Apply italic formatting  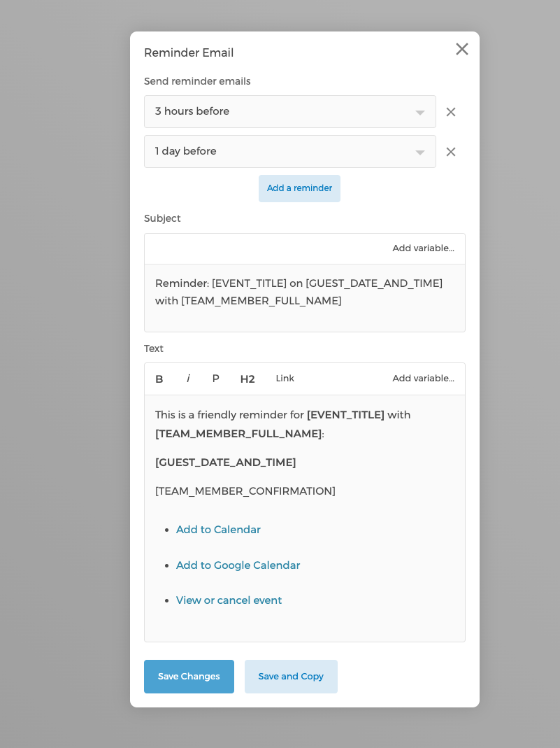pyautogui.click(x=188, y=379)
